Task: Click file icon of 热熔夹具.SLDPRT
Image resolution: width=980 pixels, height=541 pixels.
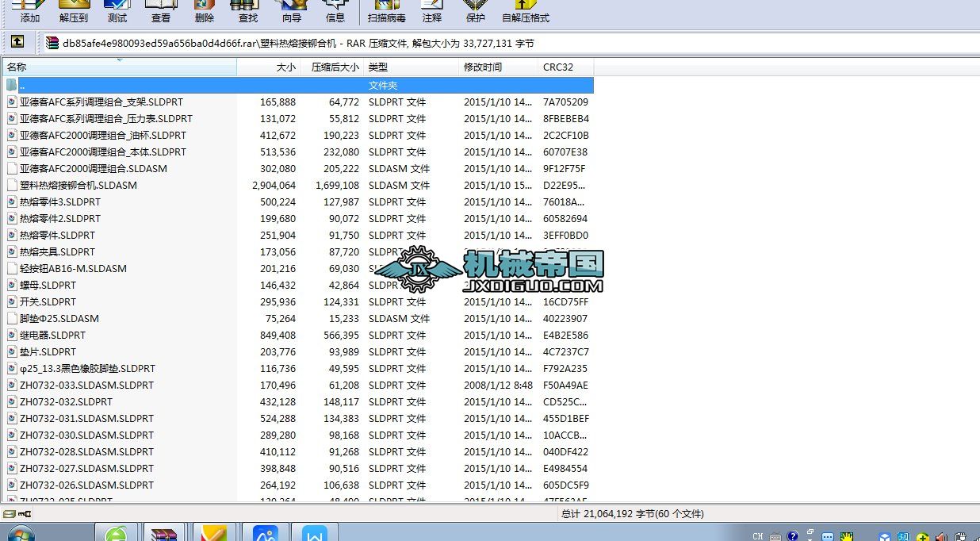Action: [x=12, y=251]
